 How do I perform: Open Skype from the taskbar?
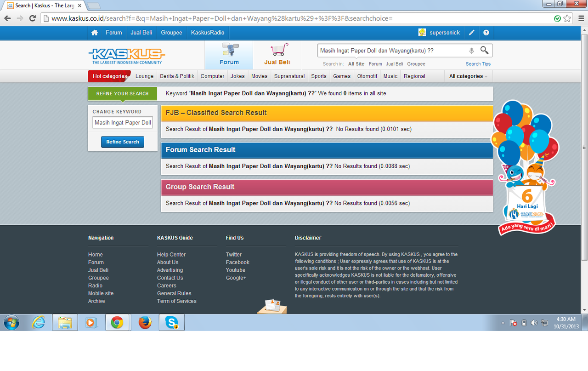(x=171, y=323)
